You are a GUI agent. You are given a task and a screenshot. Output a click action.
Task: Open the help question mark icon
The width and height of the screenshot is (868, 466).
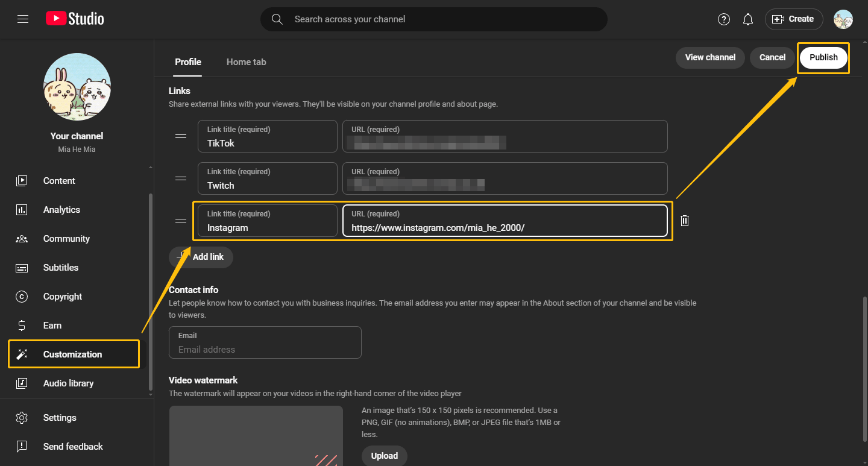[724, 19]
